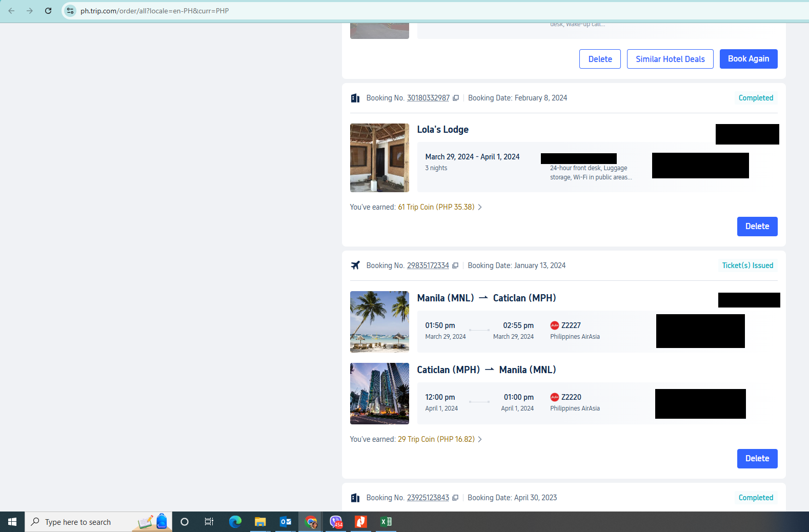Go back to the previous page
Viewport: 809px width, 532px height.
(11, 11)
